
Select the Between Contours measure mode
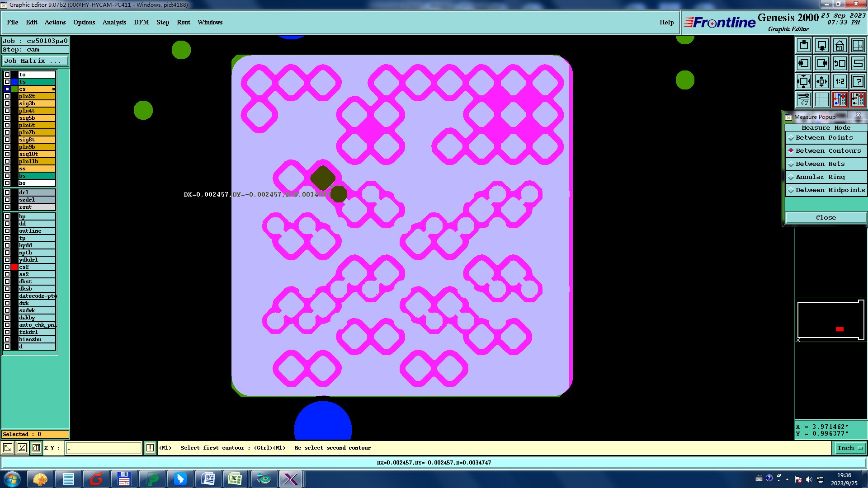click(x=826, y=151)
